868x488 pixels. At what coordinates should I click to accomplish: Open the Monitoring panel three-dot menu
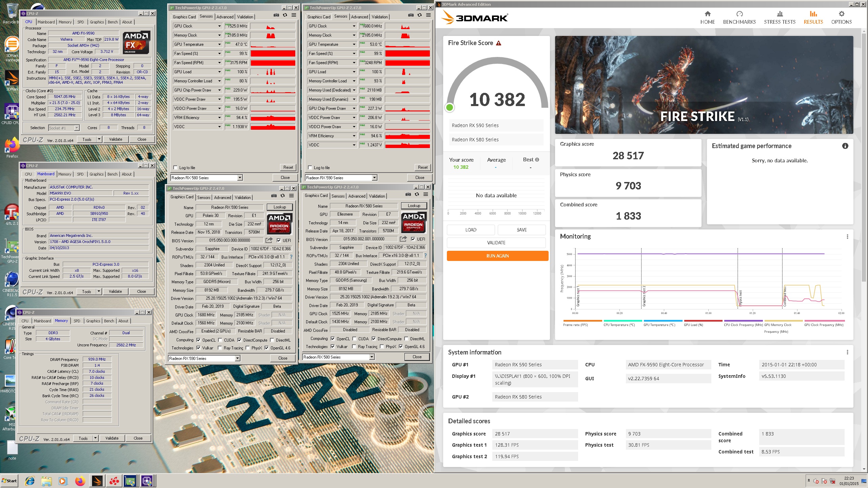pos(847,237)
